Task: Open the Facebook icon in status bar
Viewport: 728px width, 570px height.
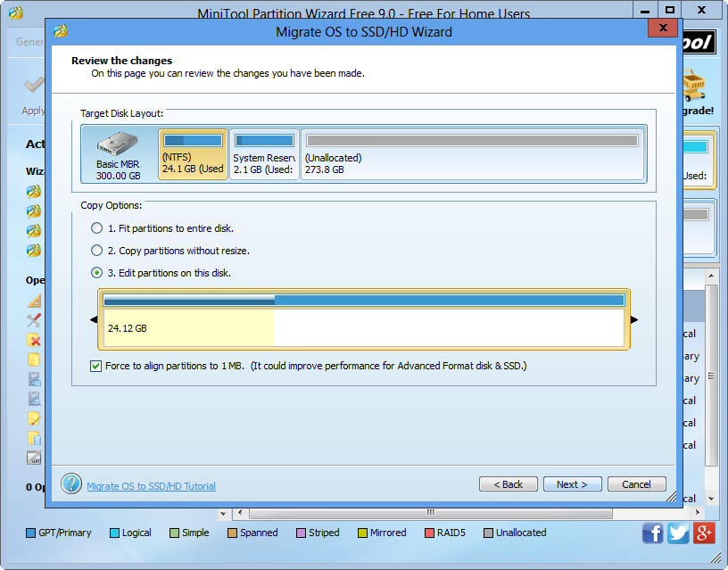Action: (652, 533)
